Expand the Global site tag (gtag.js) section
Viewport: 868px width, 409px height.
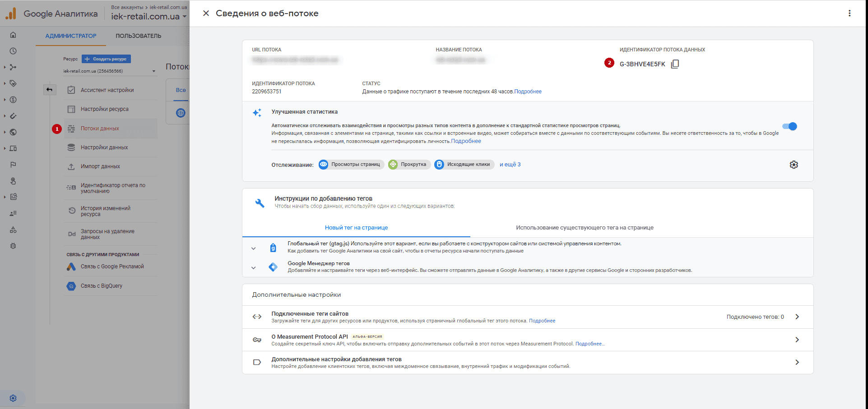[x=253, y=248]
